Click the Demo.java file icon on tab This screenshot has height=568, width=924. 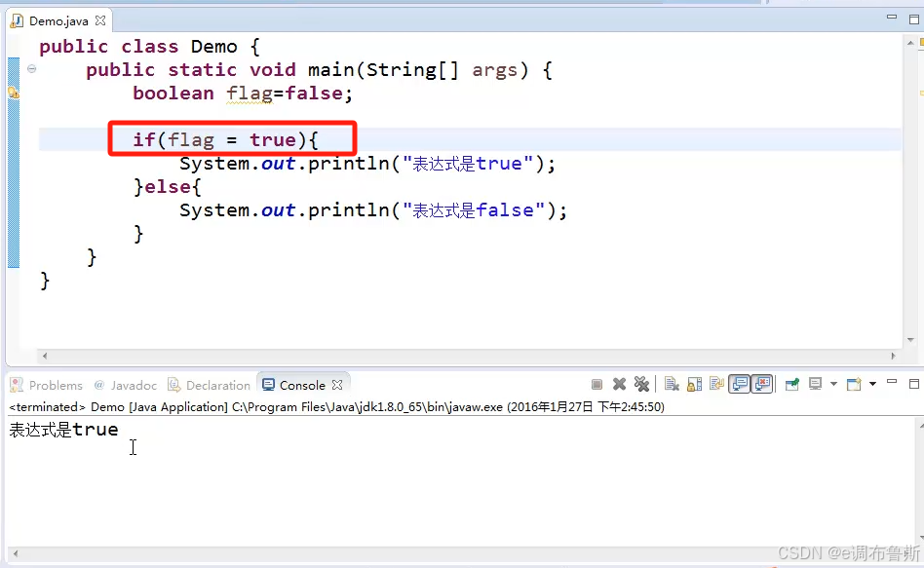pyautogui.click(x=18, y=21)
